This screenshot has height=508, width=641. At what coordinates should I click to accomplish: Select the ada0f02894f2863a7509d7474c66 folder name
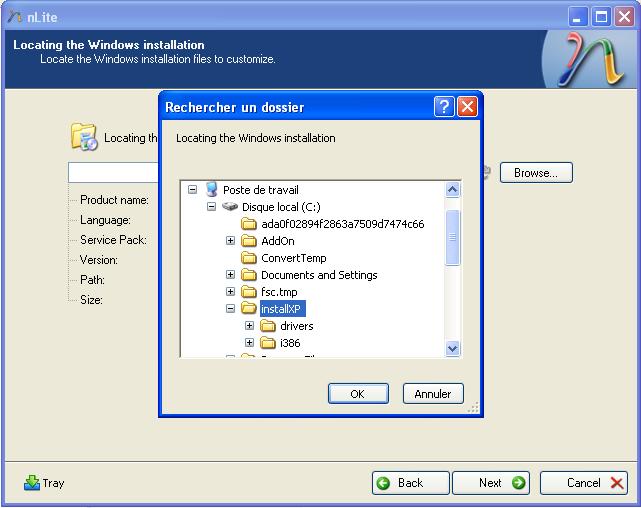[x=343, y=224]
